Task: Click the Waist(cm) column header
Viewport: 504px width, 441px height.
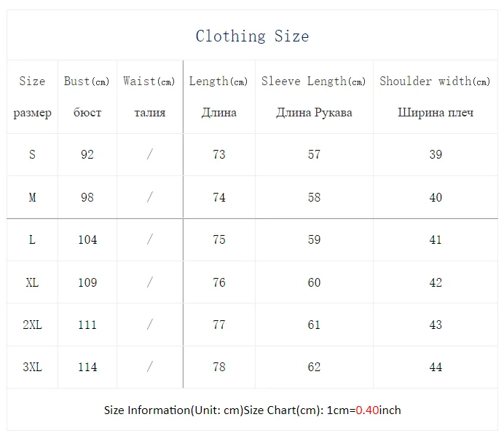Action: point(149,82)
